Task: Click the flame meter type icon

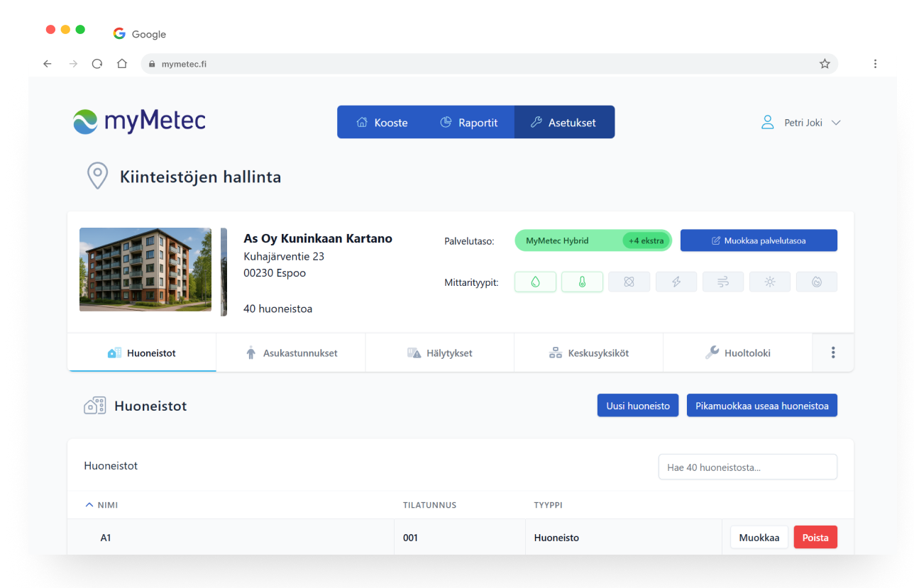Action: [x=817, y=282]
